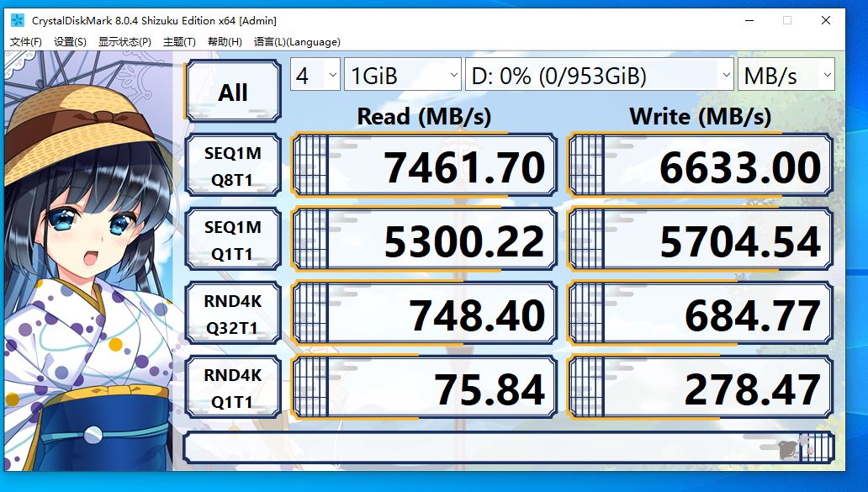Viewport: 868px width, 492px height.
Task: Start the SEQ1M Q8T1 test
Action: (x=233, y=166)
